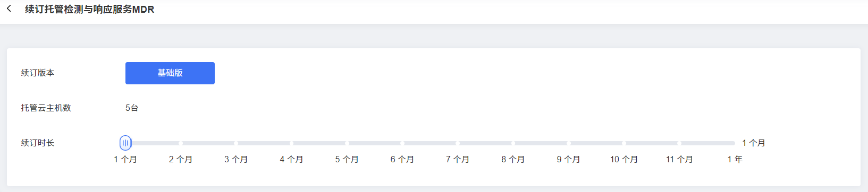The height and width of the screenshot is (192, 868).
Task: Click the 1 年 label under slider
Action: pos(735,159)
